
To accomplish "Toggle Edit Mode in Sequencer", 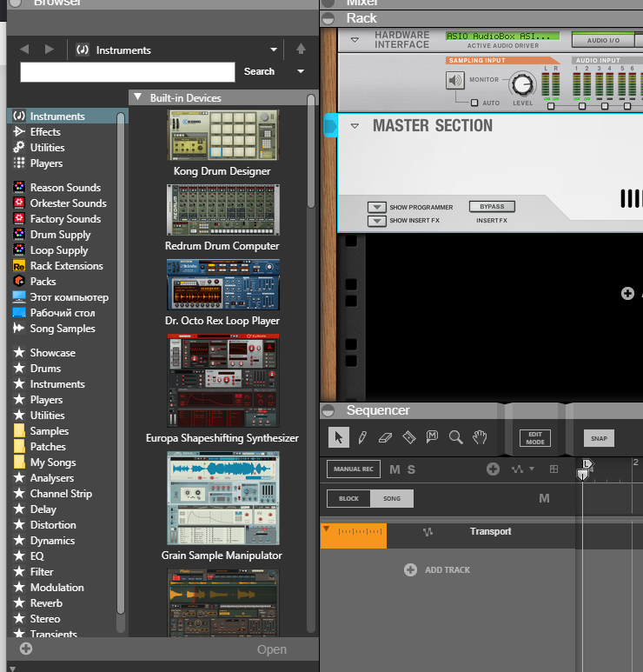I will [x=535, y=438].
